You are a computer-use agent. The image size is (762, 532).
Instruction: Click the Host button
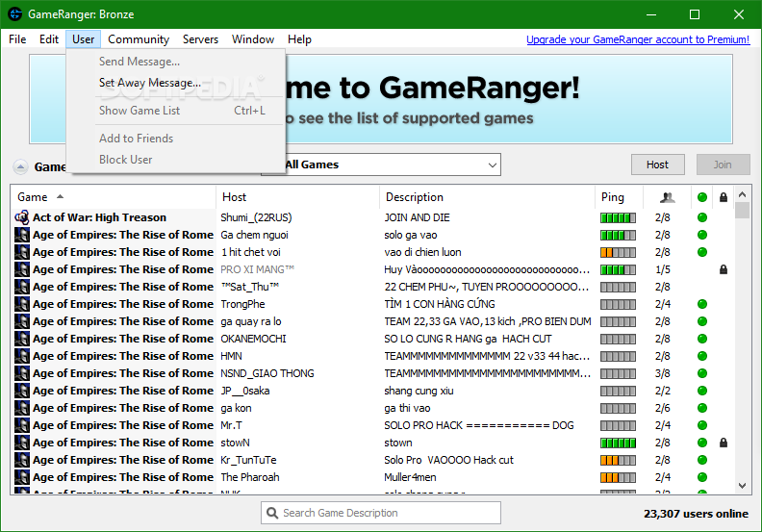657,165
